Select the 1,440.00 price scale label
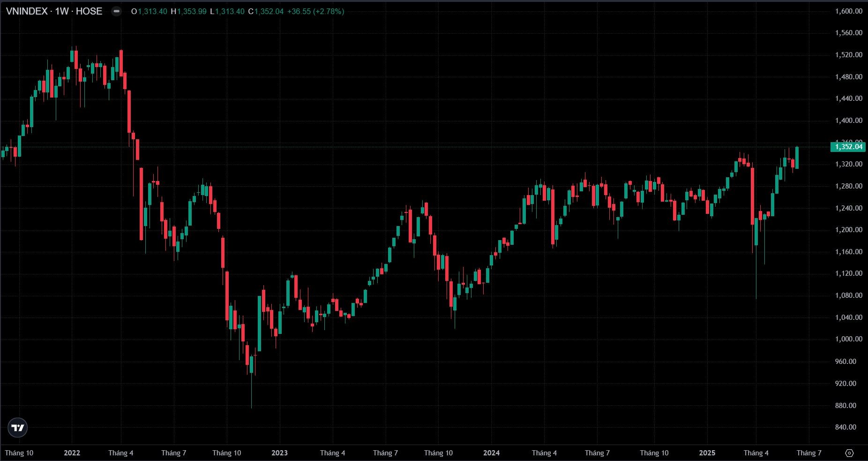868x461 pixels. (x=849, y=98)
